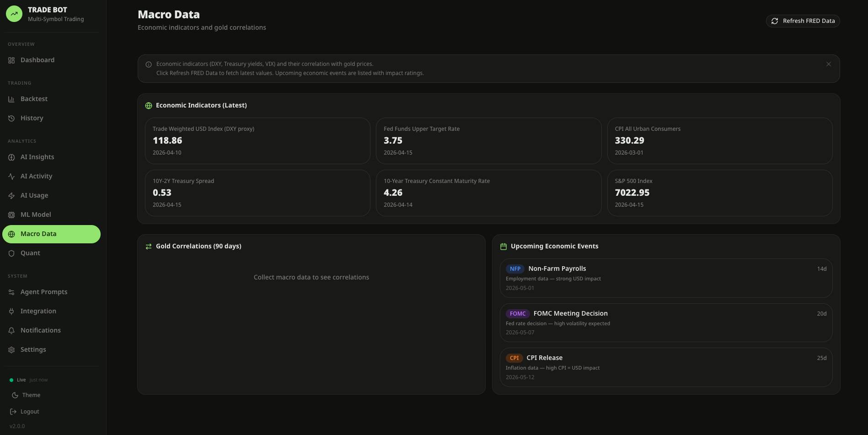Image resolution: width=868 pixels, height=435 pixels.
Task: Click the History clock icon
Action: (x=11, y=118)
